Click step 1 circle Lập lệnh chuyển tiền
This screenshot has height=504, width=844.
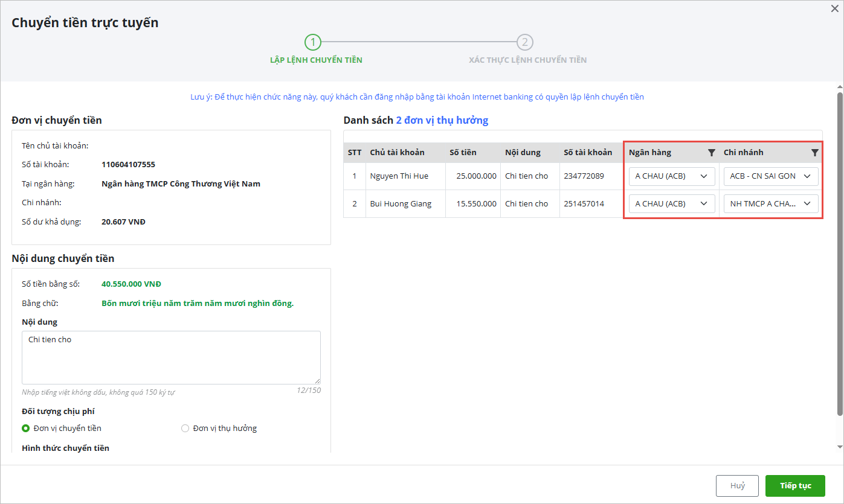tap(313, 42)
